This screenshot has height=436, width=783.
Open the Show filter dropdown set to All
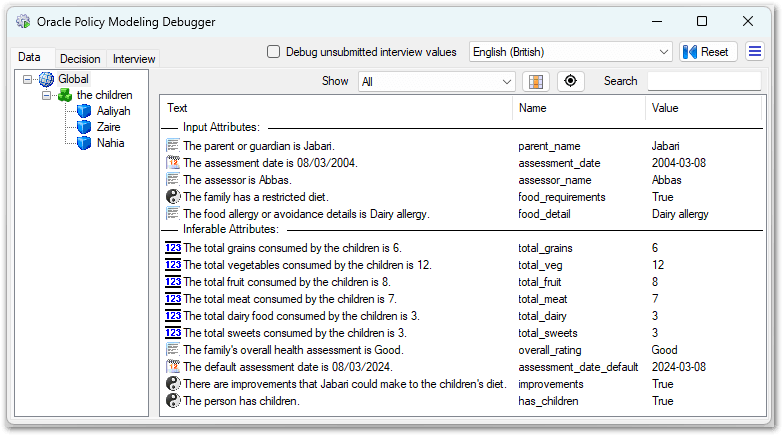coord(437,81)
